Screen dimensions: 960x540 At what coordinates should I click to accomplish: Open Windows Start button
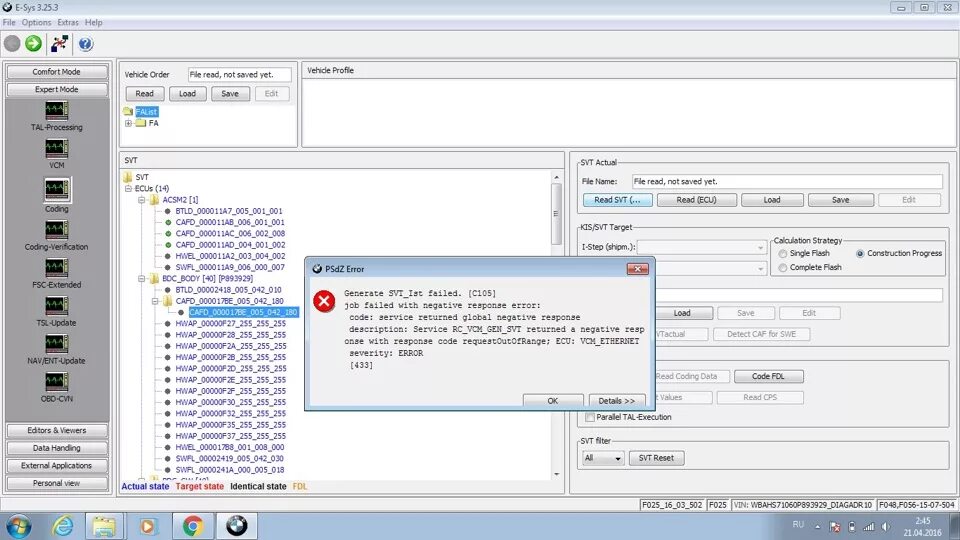click(19, 526)
